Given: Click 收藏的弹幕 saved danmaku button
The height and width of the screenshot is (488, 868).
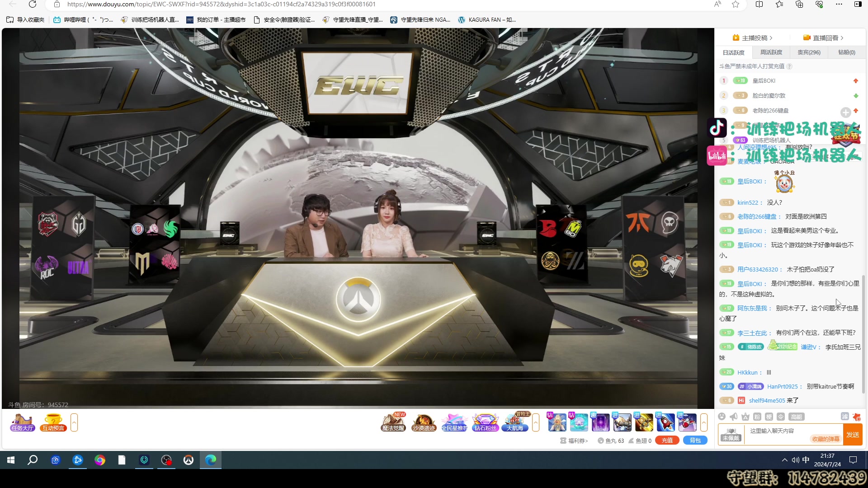Looking at the screenshot, I should click(x=826, y=439).
